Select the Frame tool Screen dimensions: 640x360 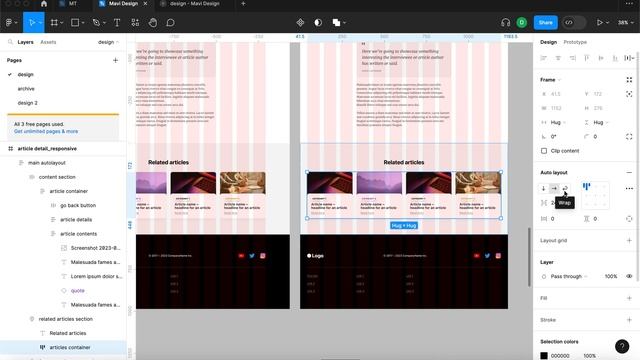(54, 23)
